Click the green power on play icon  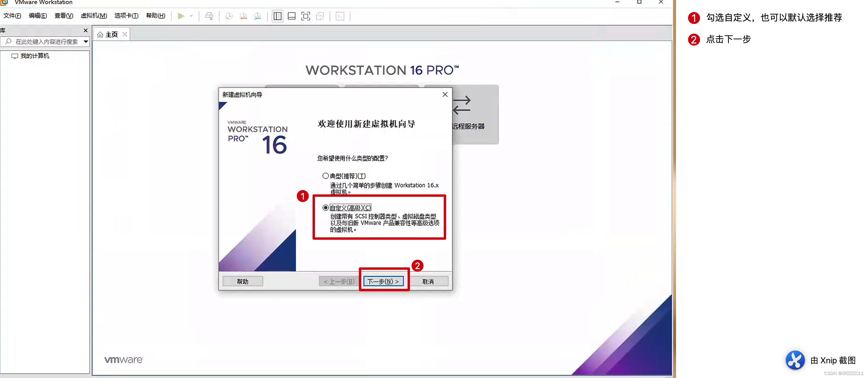(181, 16)
